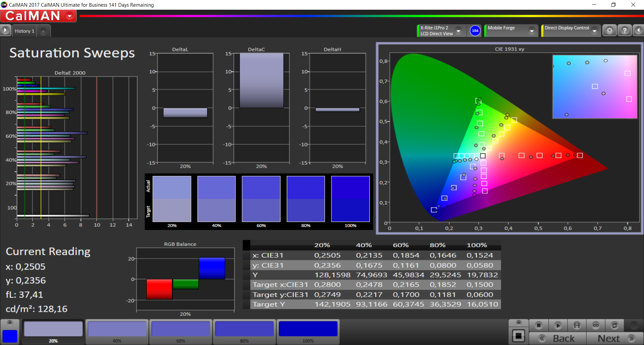Collapse the right panel arrow
The image size is (644, 345).
[638, 30]
